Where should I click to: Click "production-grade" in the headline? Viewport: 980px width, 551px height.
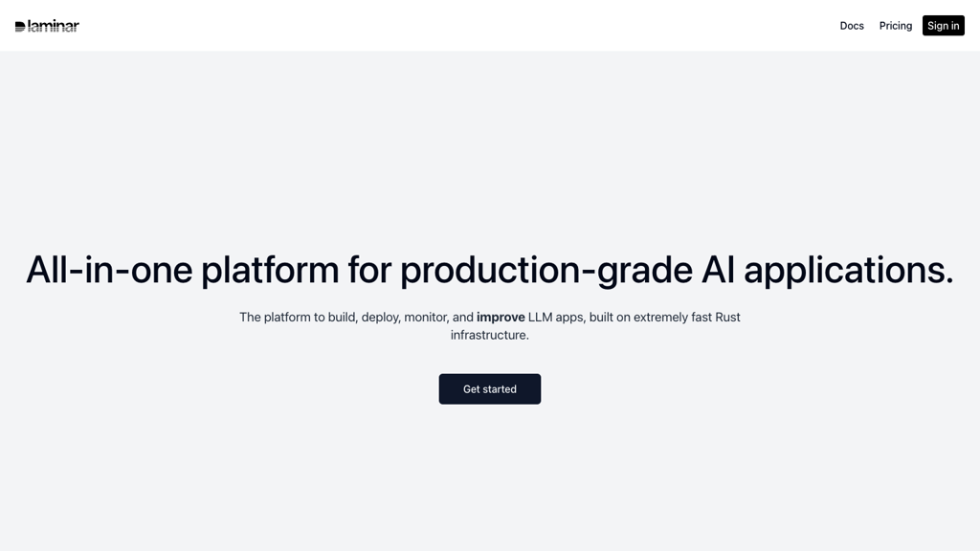[x=546, y=270]
